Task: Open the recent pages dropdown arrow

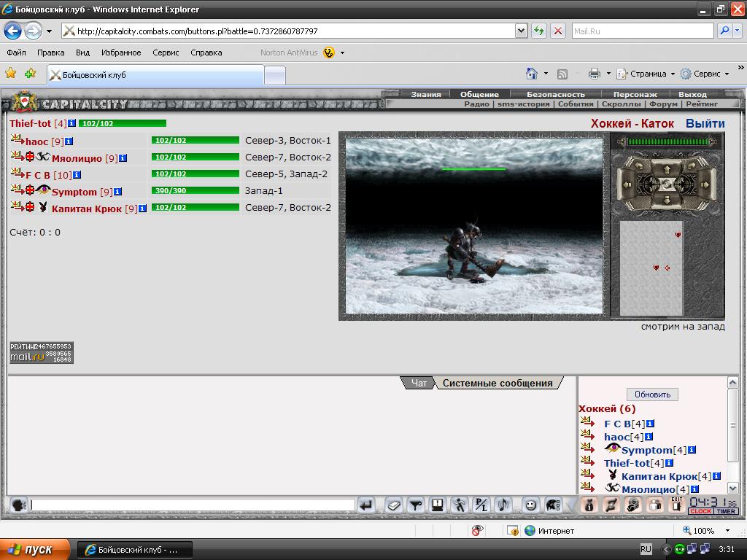Action: (x=49, y=31)
